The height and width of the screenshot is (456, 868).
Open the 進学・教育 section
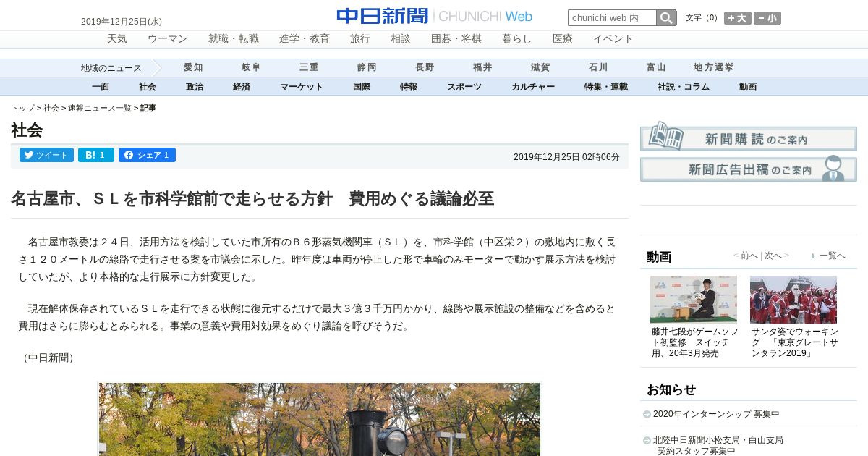click(x=305, y=39)
